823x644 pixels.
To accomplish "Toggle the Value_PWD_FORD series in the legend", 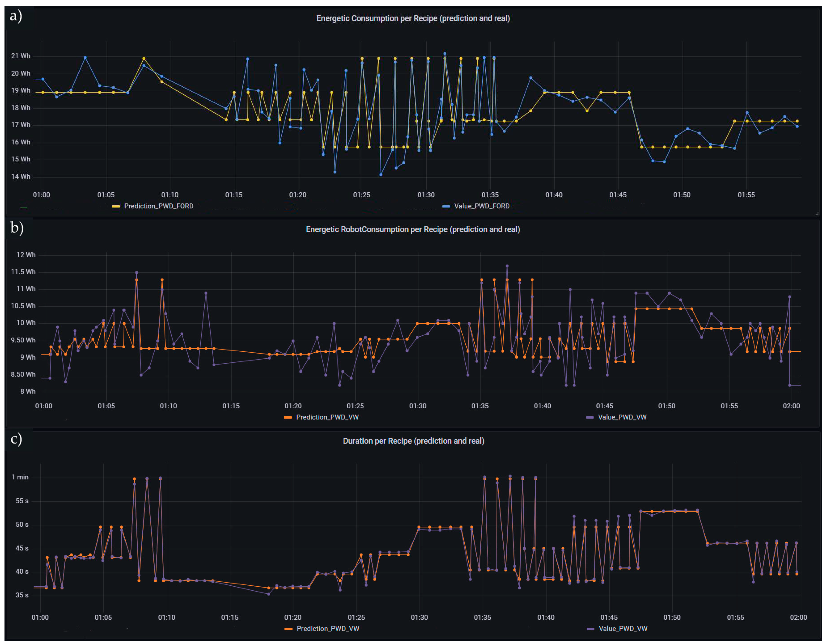I will [481, 206].
